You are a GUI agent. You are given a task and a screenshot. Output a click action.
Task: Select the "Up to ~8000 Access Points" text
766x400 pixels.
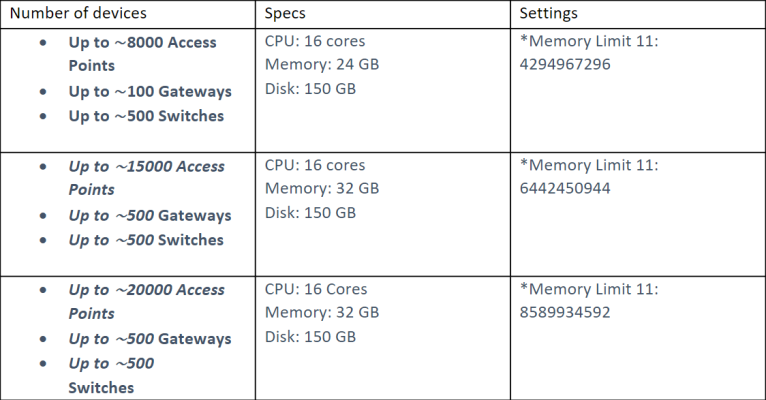142,54
